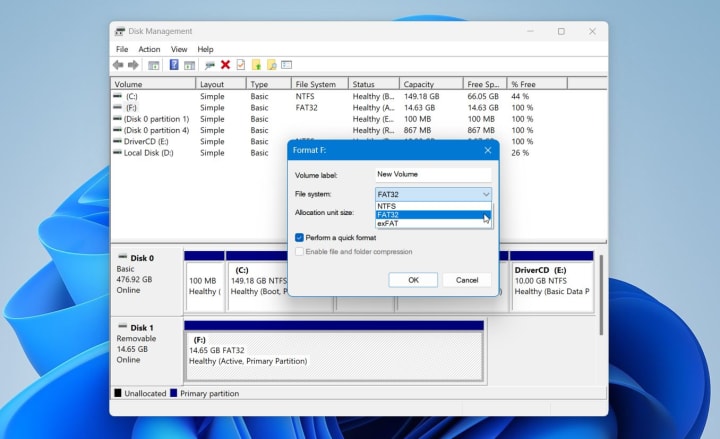720x439 pixels.
Task: Click the Back arrow toolbar icon
Action: pos(120,65)
